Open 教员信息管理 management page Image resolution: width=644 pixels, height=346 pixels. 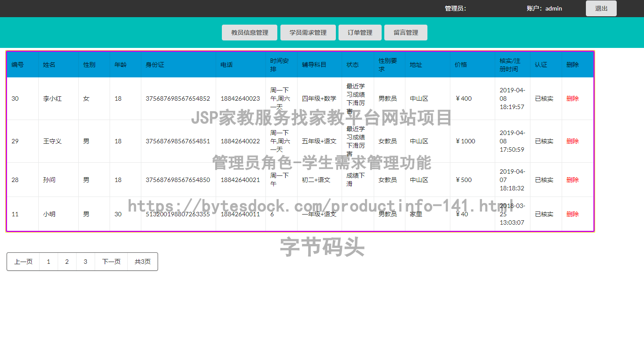[x=249, y=32]
